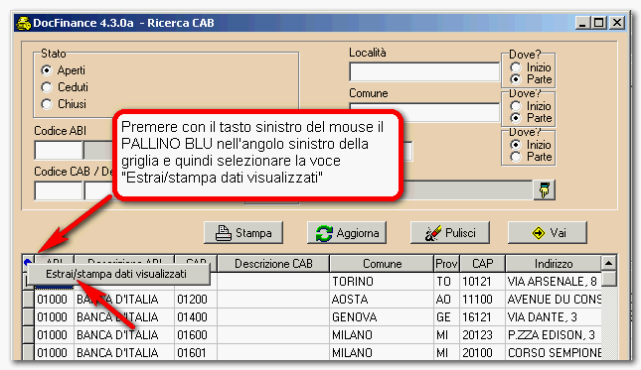Choose Parte for Località search
Screen dimensions: 641x370
point(516,79)
